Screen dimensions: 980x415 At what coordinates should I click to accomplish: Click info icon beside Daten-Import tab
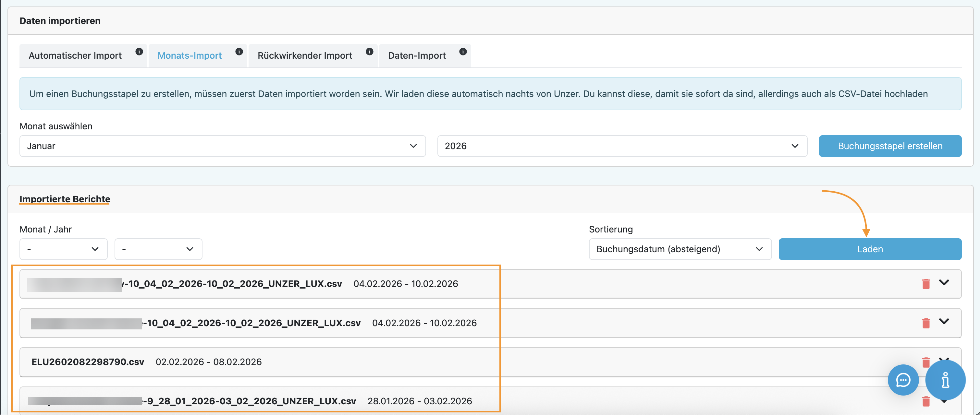pyautogui.click(x=463, y=51)
